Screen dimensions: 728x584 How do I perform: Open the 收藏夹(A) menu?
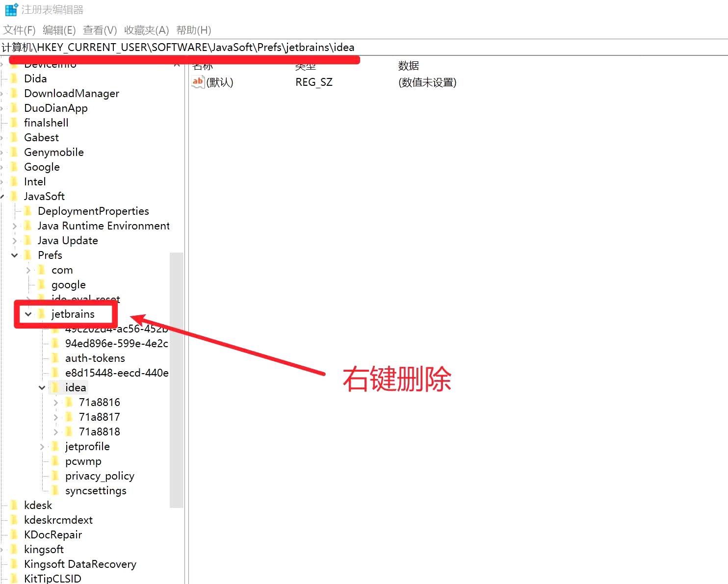(x=147, y=30)
